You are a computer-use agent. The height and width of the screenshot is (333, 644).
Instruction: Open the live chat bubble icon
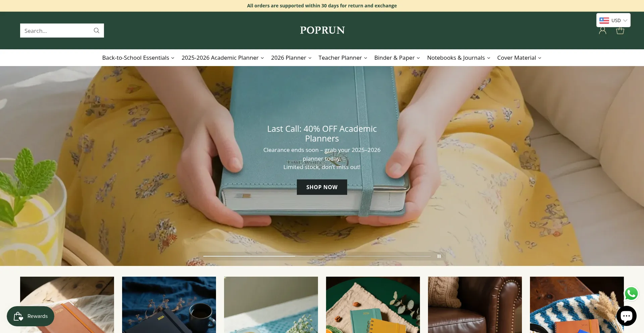point(627,316)
